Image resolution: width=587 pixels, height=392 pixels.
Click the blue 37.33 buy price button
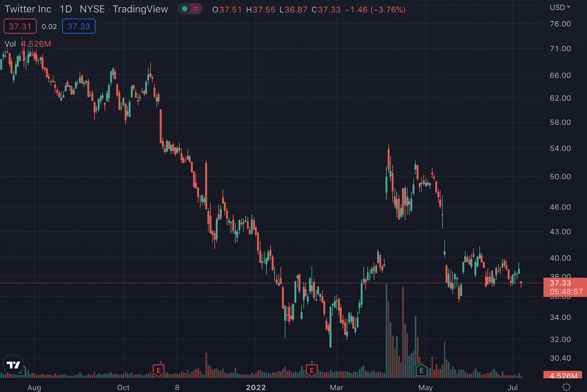point(79,26)
